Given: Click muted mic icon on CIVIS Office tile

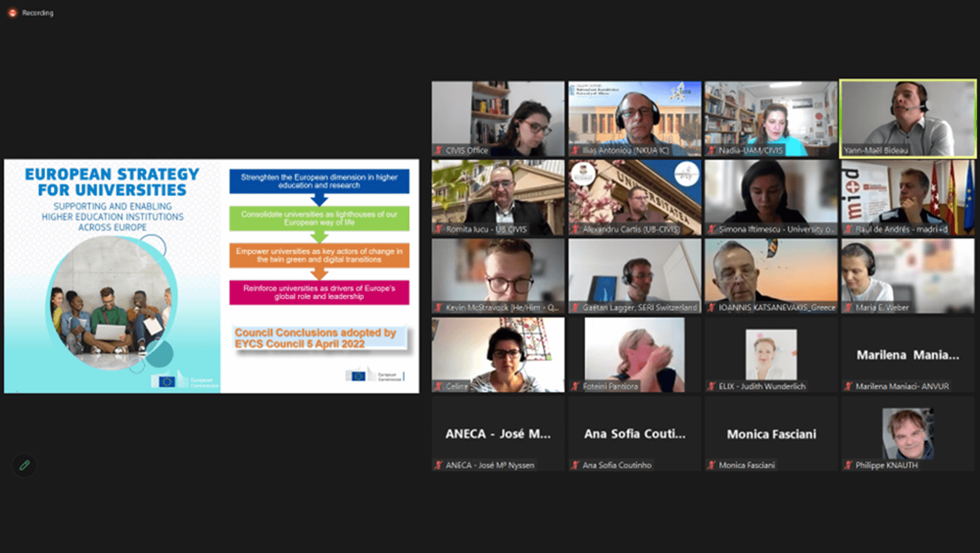Looking at the screenshot, I should (438, 150).
